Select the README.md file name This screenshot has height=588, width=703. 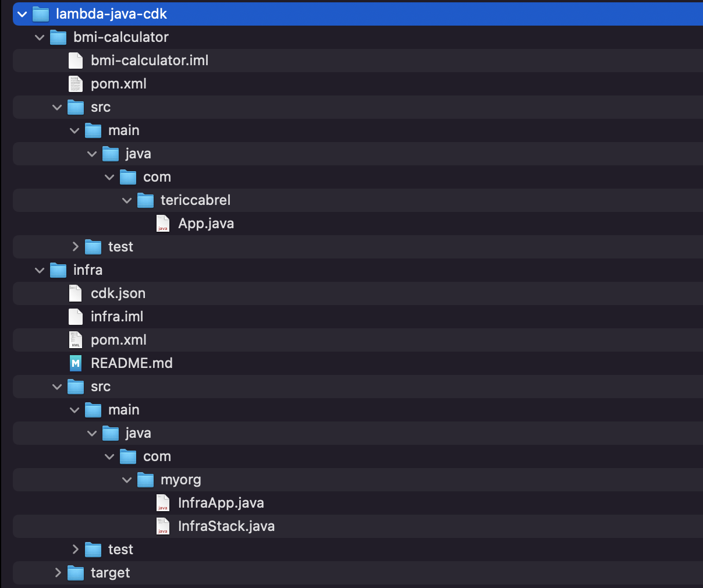132,363
